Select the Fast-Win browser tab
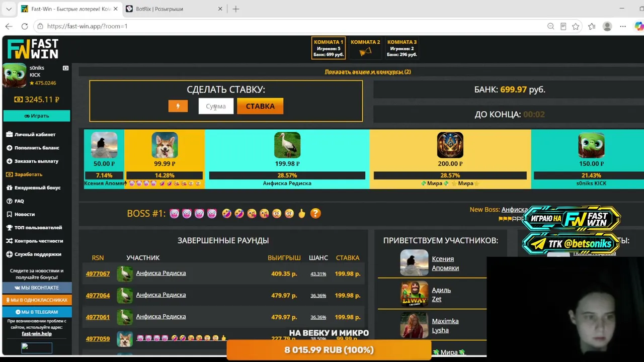Screen dimensions: 644x362 (69, 9)
